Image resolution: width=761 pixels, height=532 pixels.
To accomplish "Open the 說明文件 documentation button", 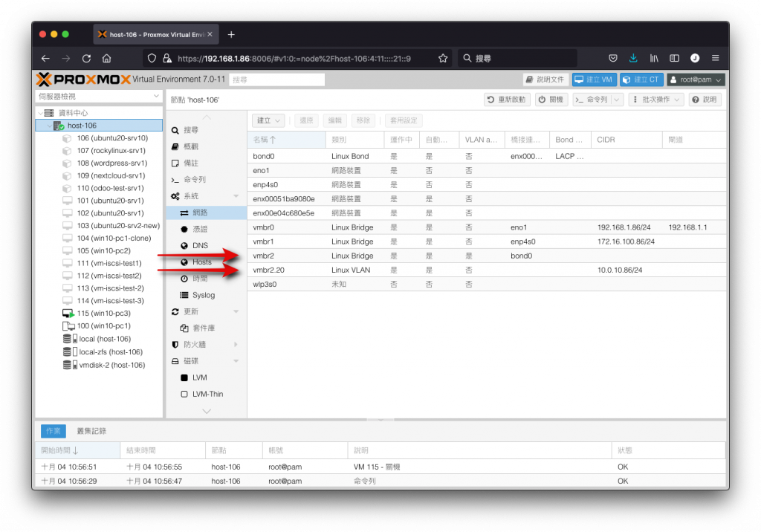I will [545, 80].
